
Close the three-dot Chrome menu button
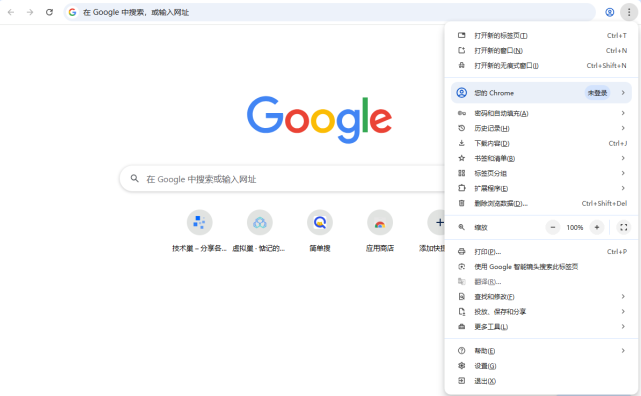(629, 12)
